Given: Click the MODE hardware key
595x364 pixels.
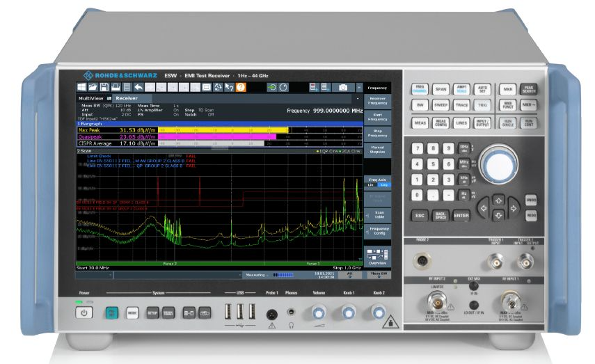Looking at the screenshot, I should point(132,313).
